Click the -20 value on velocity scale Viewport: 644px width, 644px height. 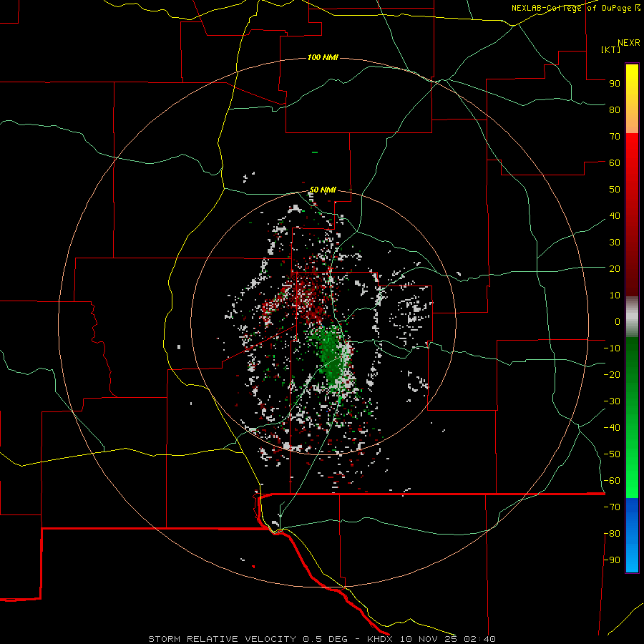612,374
